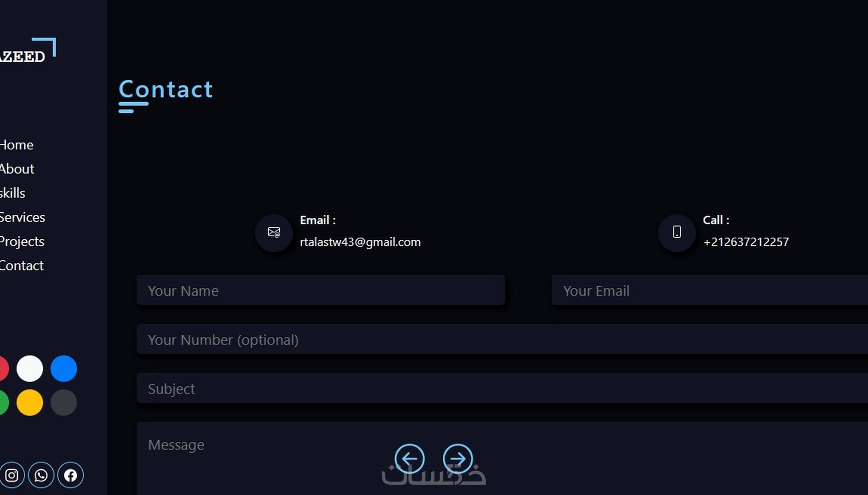
Task: Open the About section
Action: [17, 169]
